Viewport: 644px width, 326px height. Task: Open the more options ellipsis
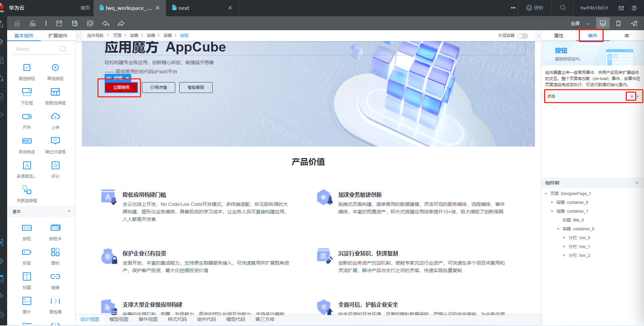click(513, 8)
